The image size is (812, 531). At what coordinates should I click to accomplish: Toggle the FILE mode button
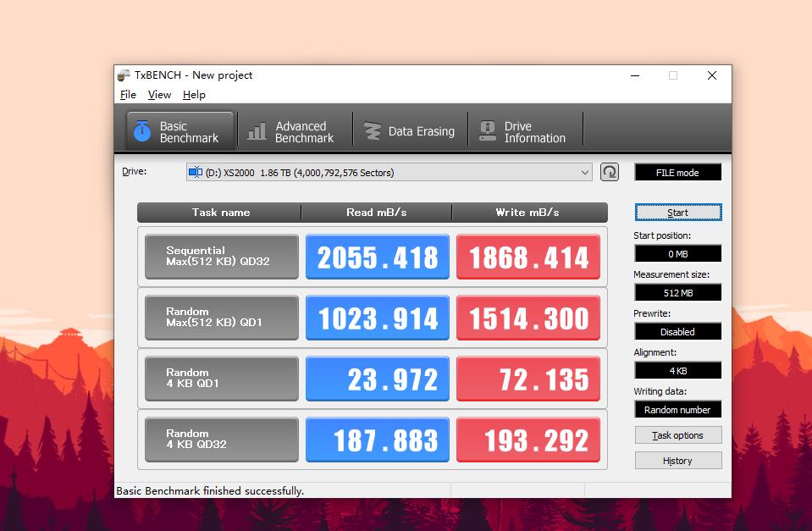coord(678,173)
